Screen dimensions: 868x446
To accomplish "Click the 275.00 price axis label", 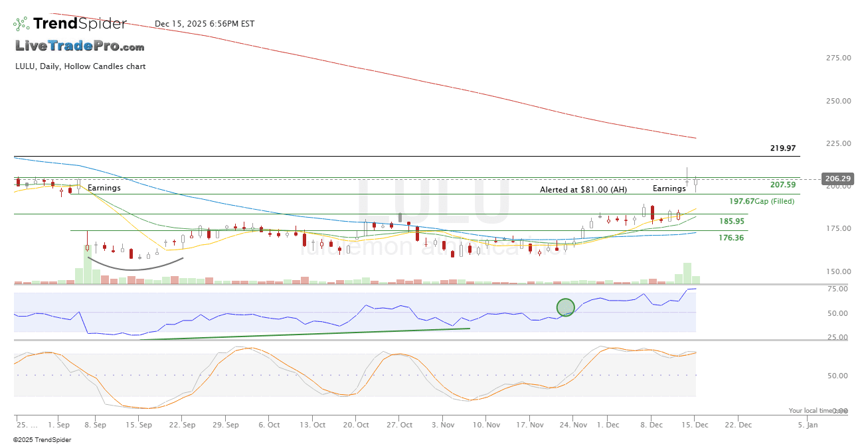I will (x=838, y=58).
